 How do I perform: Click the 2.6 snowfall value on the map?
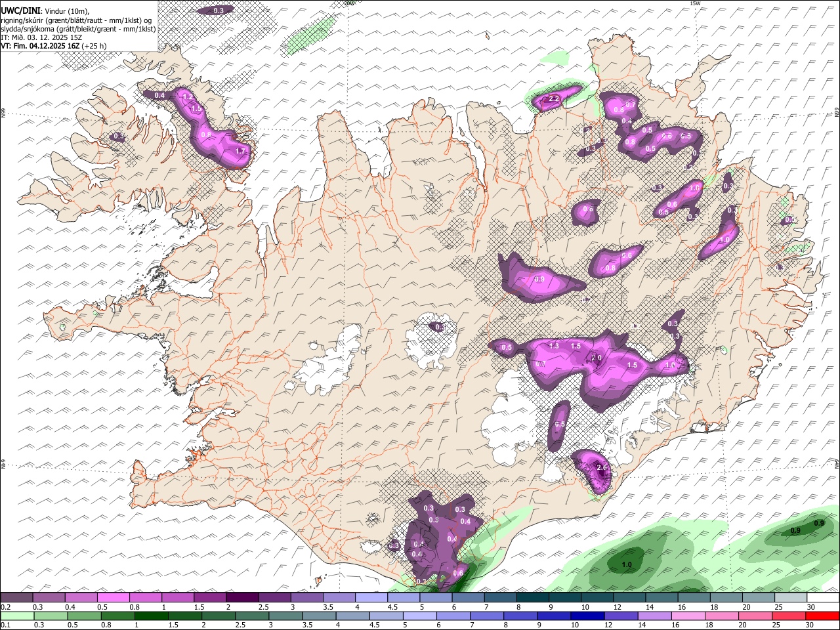tap(602, 467)
